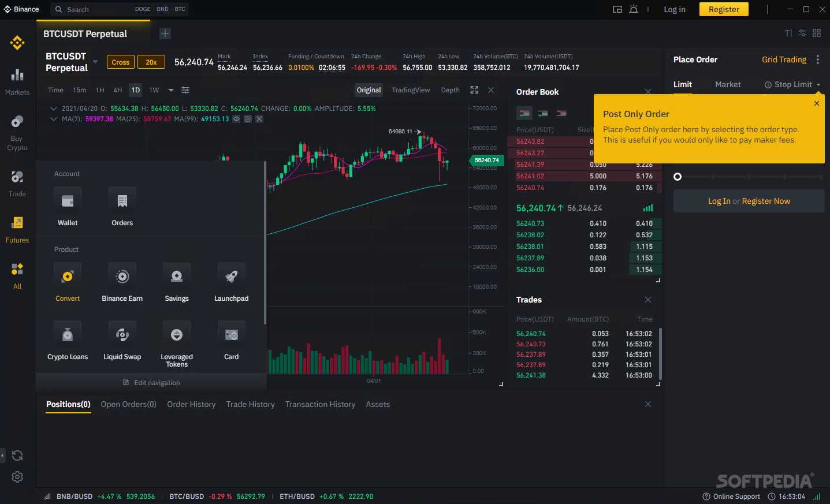The width and height of the screenshot is (830, 504).
Task: Open the notifications bell icon
Action: (x=634, y=9)
